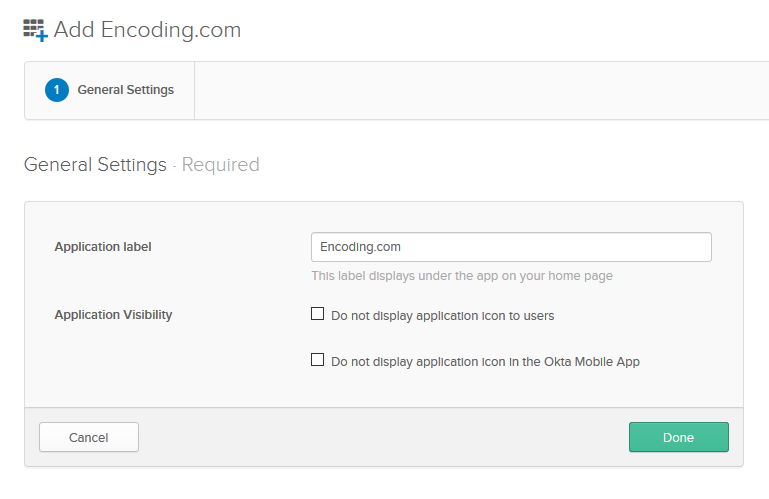The image size is (769, 499).
Task: Select the General Settings step tab
Action: 110,90
